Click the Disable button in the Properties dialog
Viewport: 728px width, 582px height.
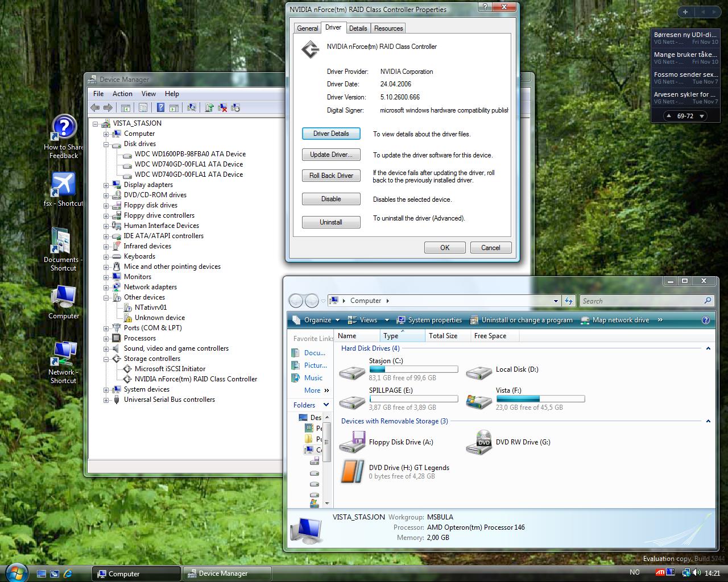(331, 199)
